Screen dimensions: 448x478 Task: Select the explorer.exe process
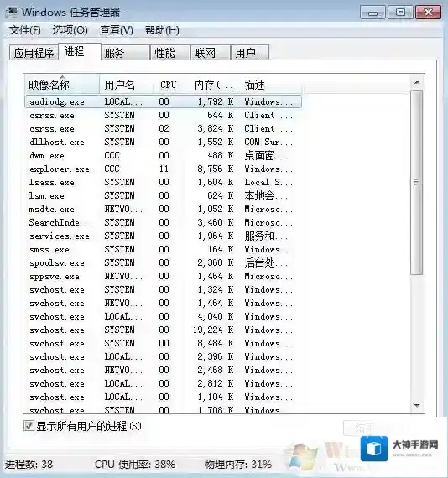(x=163, y=169)
